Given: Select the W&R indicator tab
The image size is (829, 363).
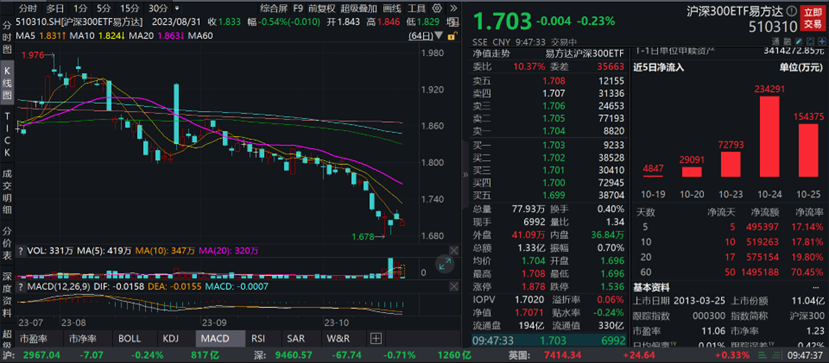Looking at the screenshot, I should (338, 338).
